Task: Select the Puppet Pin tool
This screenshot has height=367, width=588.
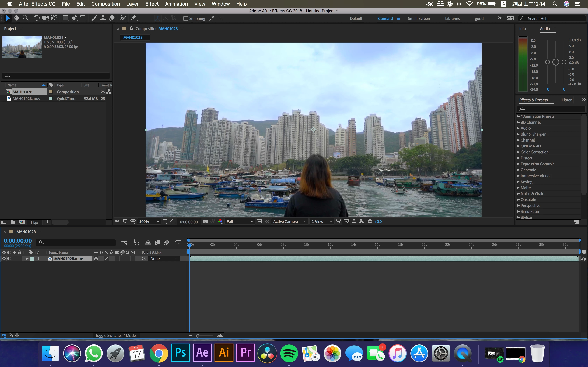Action: (x=134, y=18)
